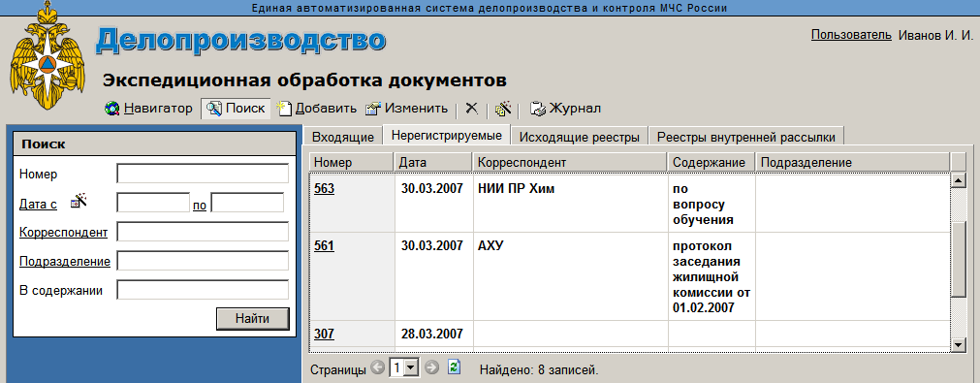Click Изменить to edit the record
This screenshot has width=980, height=383.
click(x=407, y=108)
